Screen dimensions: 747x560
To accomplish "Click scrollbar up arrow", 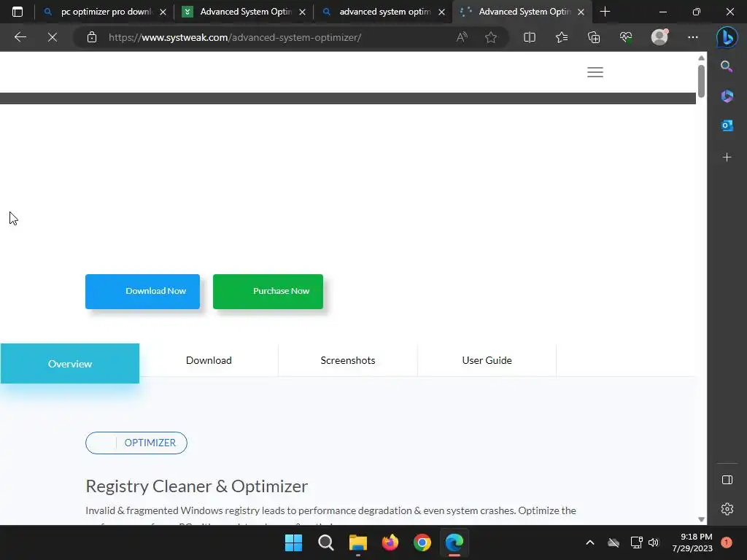I will pyautogui.click(x=701, y=58).
